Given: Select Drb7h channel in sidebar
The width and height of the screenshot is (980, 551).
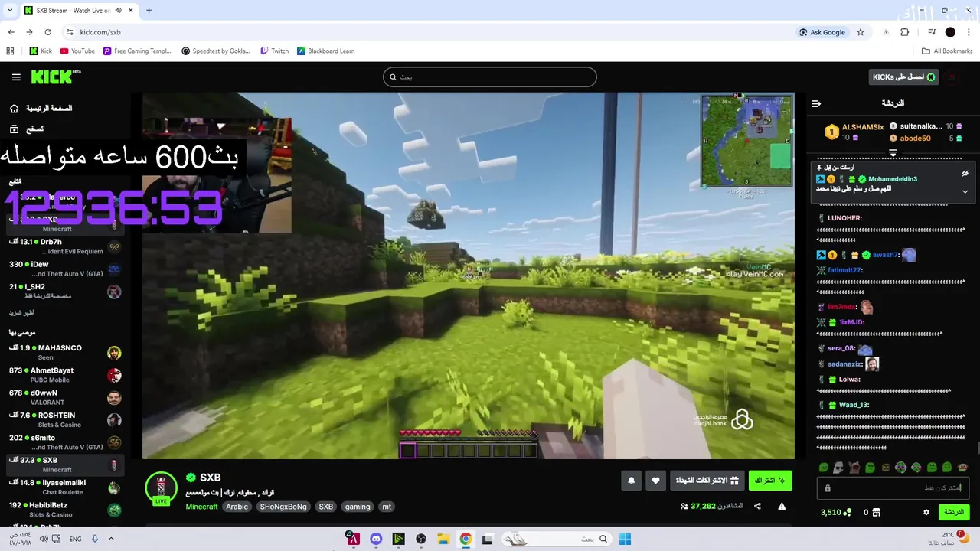Looking at the screenshot, I should (64, 246).
